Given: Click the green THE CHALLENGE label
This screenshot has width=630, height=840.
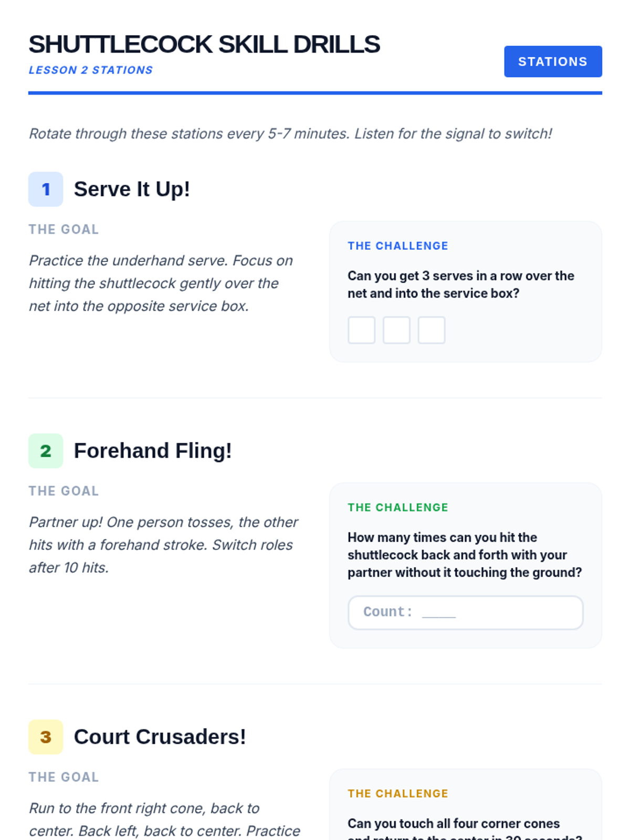Looking at the screenshot, I should (x=398, y=507).
